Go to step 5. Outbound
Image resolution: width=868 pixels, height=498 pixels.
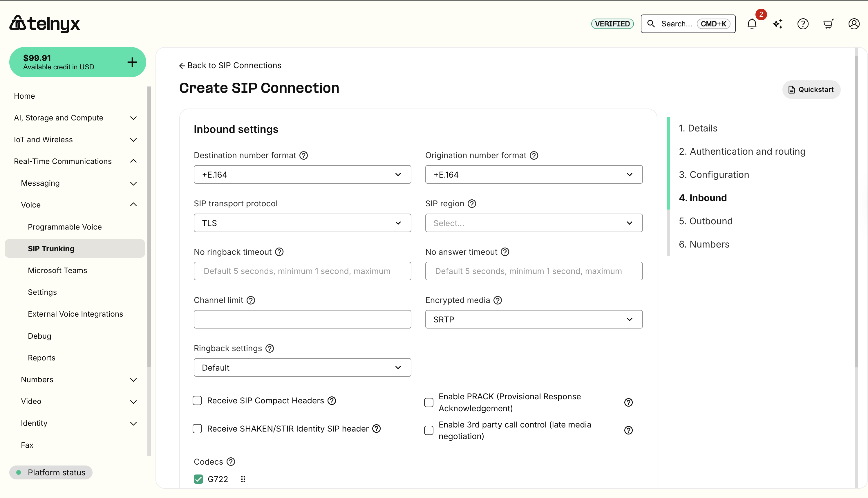[706, 221]
